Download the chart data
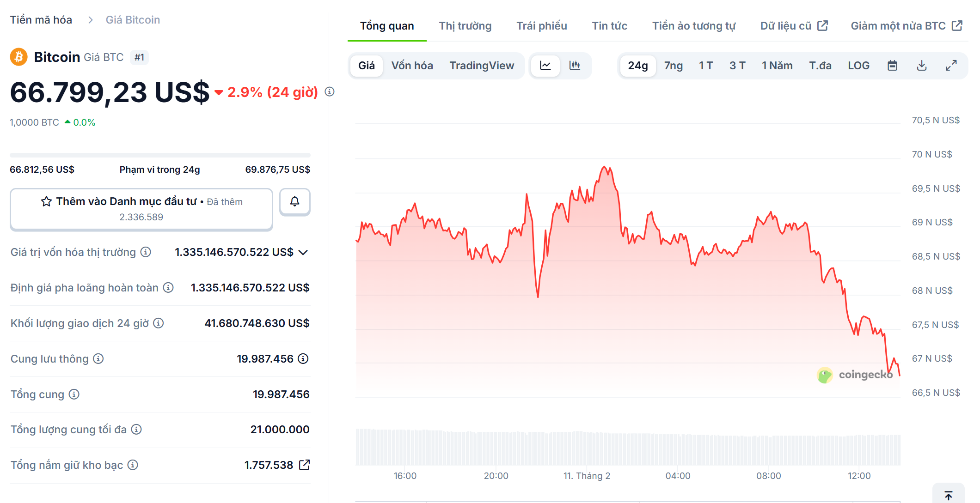980x503 pixels. coord(921,66)
